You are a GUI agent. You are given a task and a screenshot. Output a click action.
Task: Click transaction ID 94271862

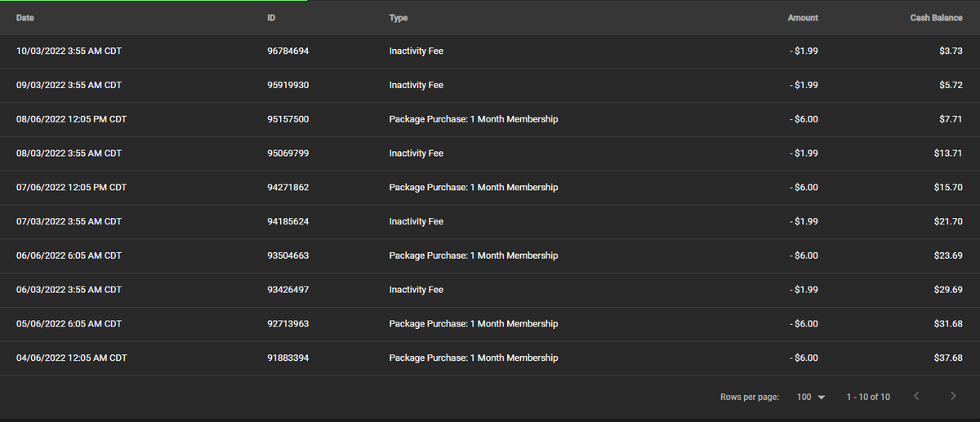(x=287, y=188)
